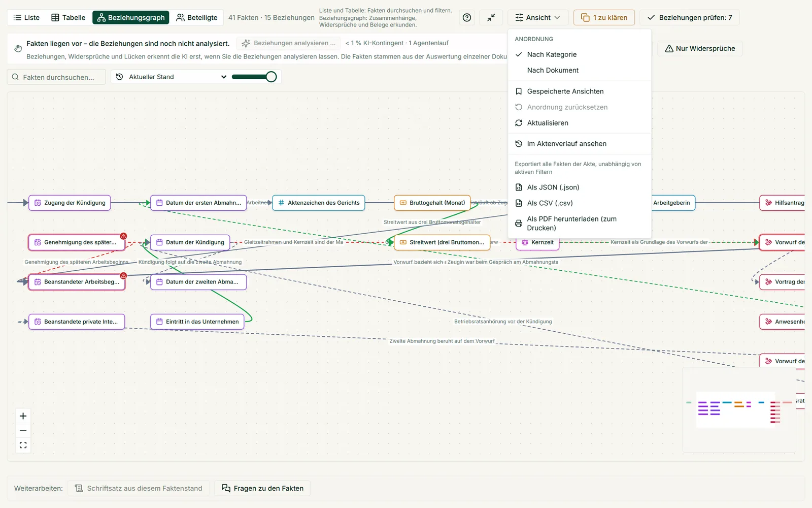812x508 pixels.
Task: Select the Datum der Kündigung node
Action: 190,242
